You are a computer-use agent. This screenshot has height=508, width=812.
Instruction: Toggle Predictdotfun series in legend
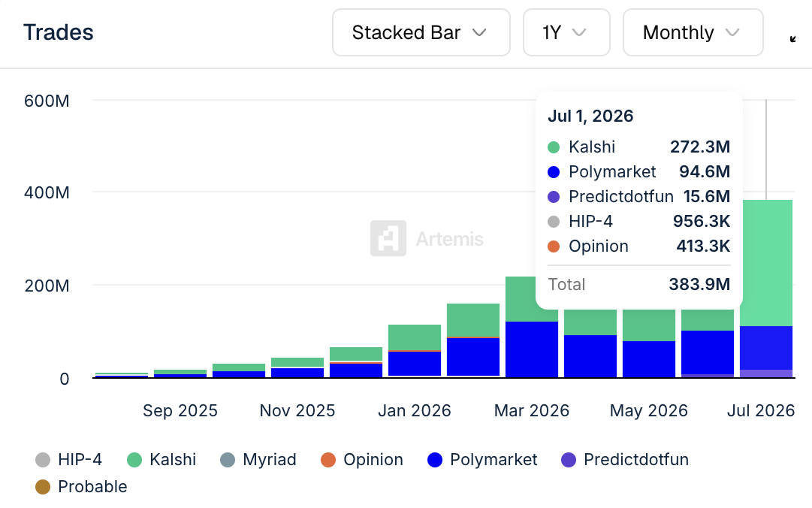pyautogui.click(x=625, y=459)
